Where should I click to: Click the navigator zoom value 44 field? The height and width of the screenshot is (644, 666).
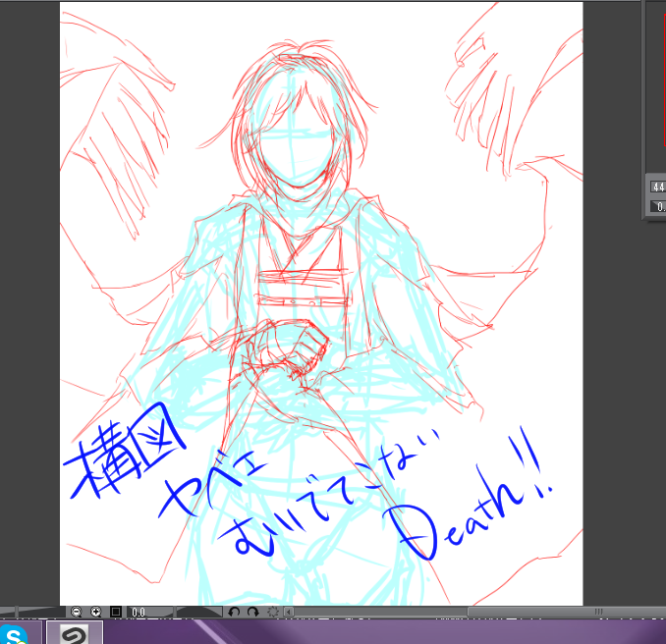[657, 187]
